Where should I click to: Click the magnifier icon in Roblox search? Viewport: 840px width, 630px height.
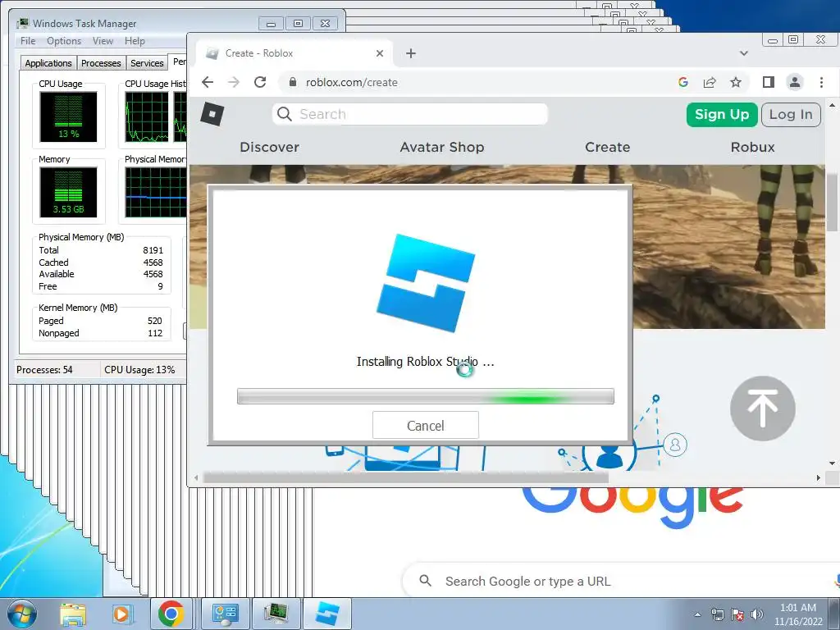(285, 114)
